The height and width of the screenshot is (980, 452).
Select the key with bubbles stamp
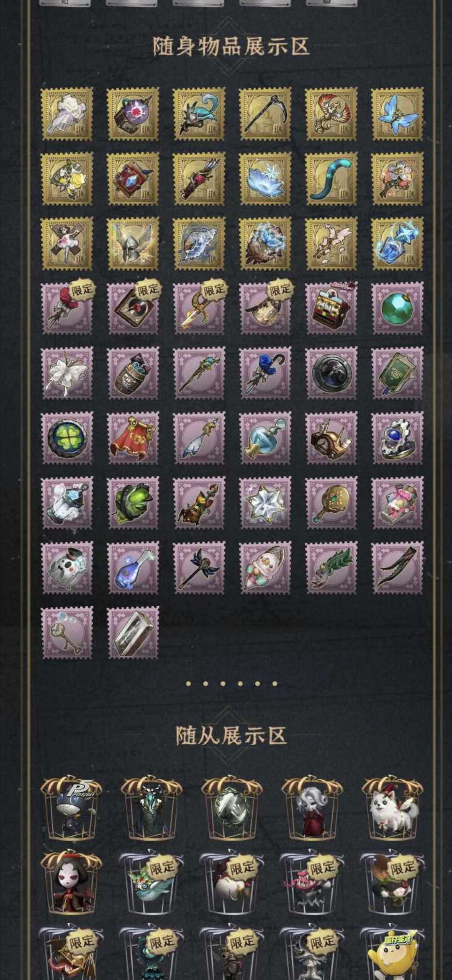67,633
